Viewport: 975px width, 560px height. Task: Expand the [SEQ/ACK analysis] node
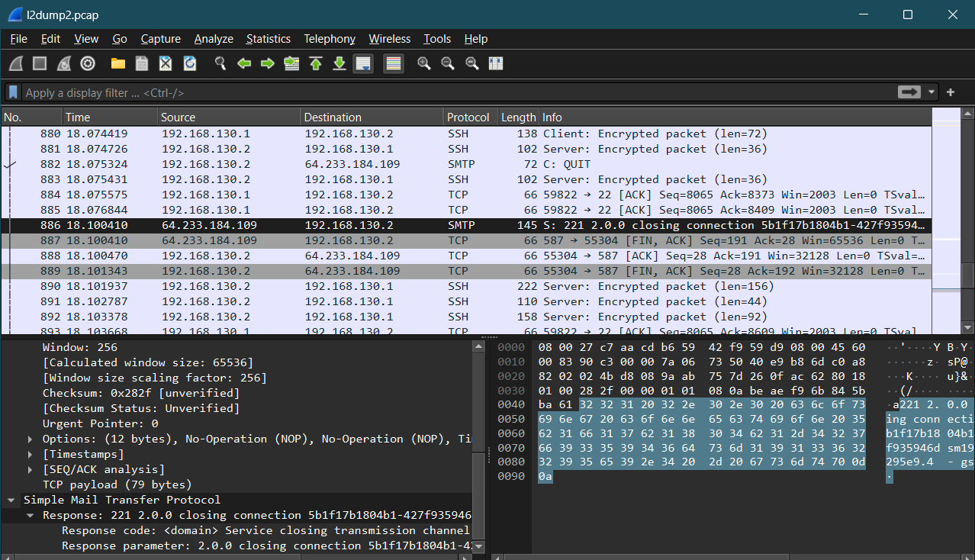pos(31,469)
